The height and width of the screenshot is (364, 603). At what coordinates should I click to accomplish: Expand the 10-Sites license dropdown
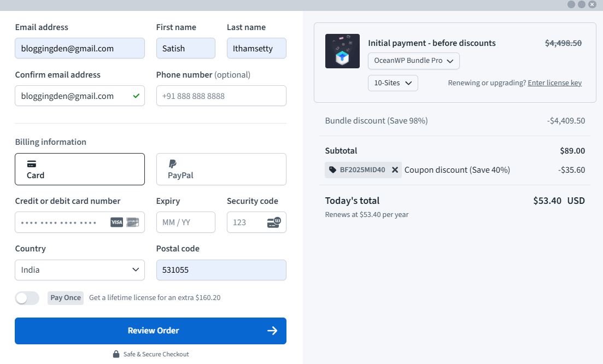tap(393, 83)
